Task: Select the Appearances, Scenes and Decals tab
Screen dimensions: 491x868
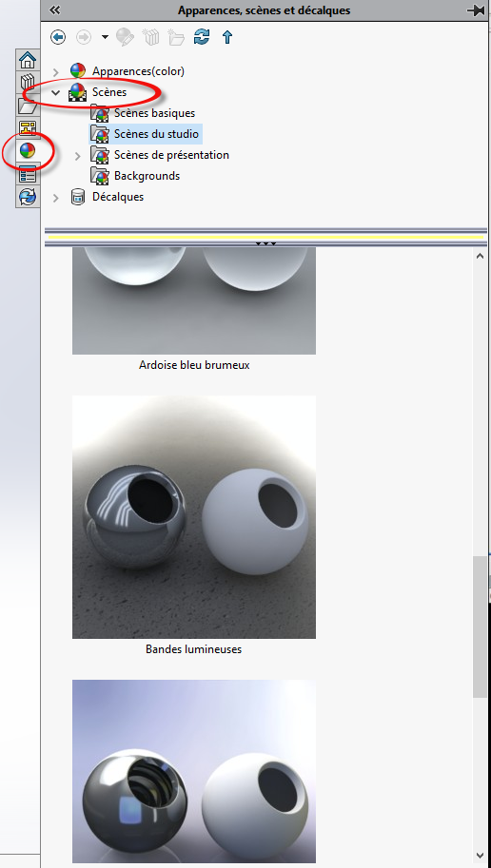Action: [28, 150]
